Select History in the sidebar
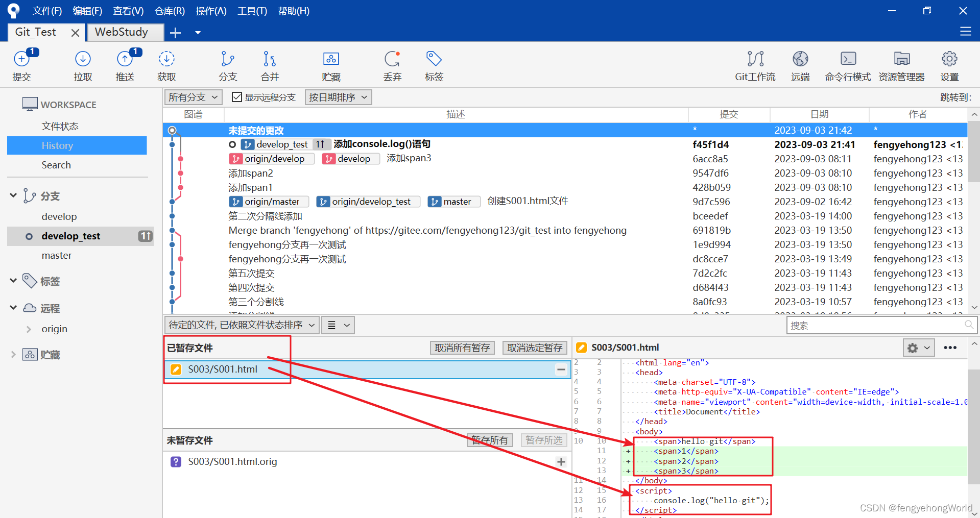 [x=77, y=145]
